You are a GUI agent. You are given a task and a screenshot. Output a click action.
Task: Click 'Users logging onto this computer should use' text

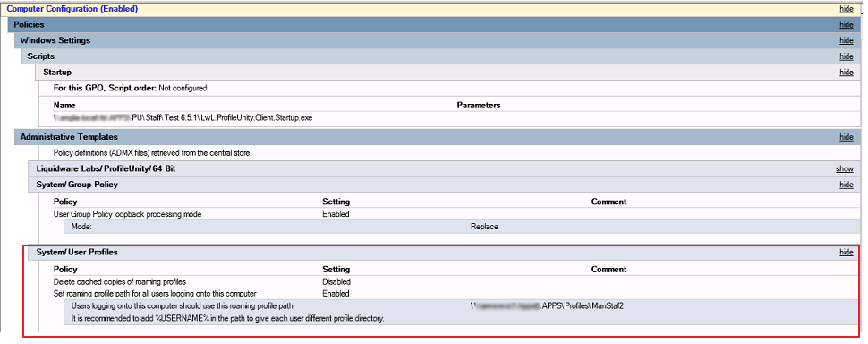click(183, 306)
